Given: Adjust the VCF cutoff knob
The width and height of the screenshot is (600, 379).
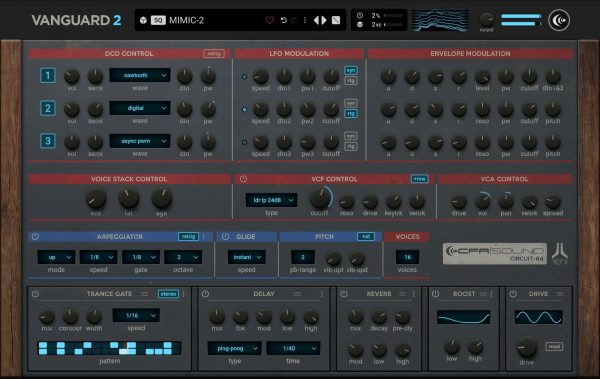Looking at the screenshot, I should 320,198.
